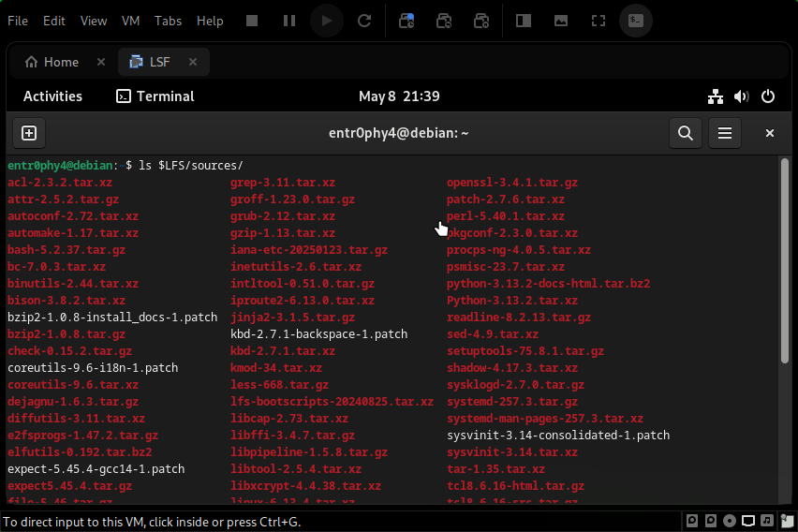Open the clock calendar May 8
The height and width of the screenshot is (532, 798).
coord(399,96)
